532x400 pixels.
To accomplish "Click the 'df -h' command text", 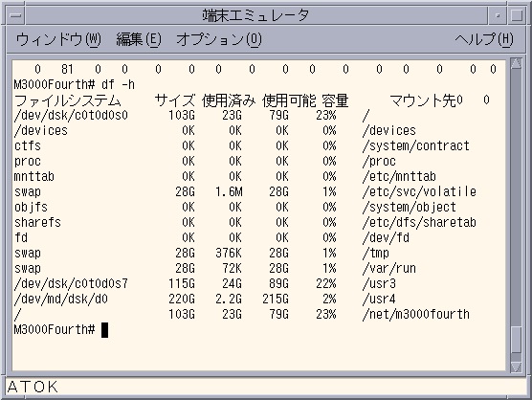I will [118, 84].
